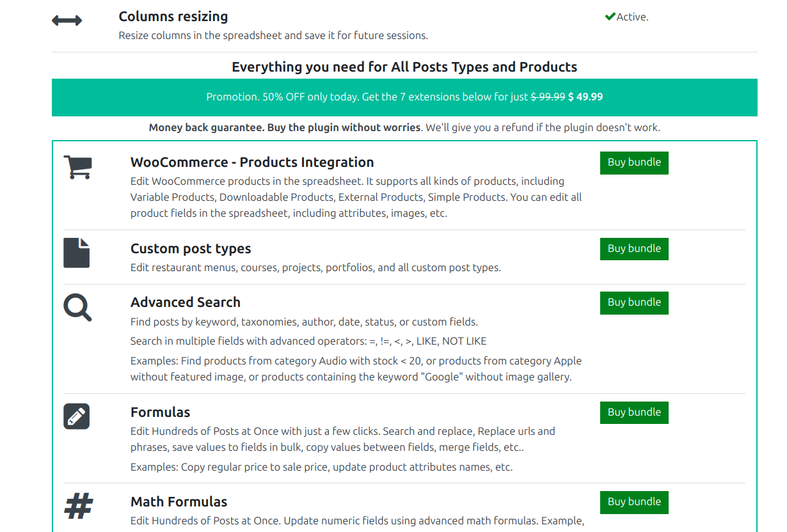Screen dimensions: 787x532
Task: Click the $ 49.99 promotional price
Action: pyautogui.click(x=585, y=97)
